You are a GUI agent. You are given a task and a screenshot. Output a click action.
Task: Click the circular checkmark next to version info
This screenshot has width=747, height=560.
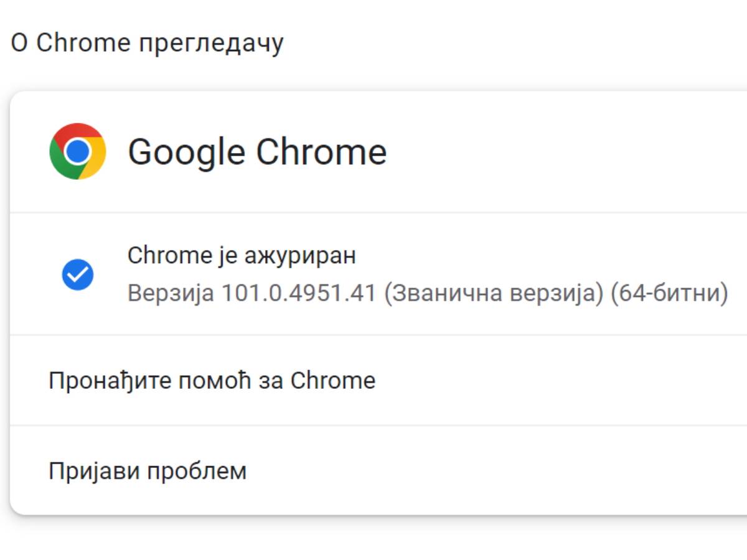[77, 274]
